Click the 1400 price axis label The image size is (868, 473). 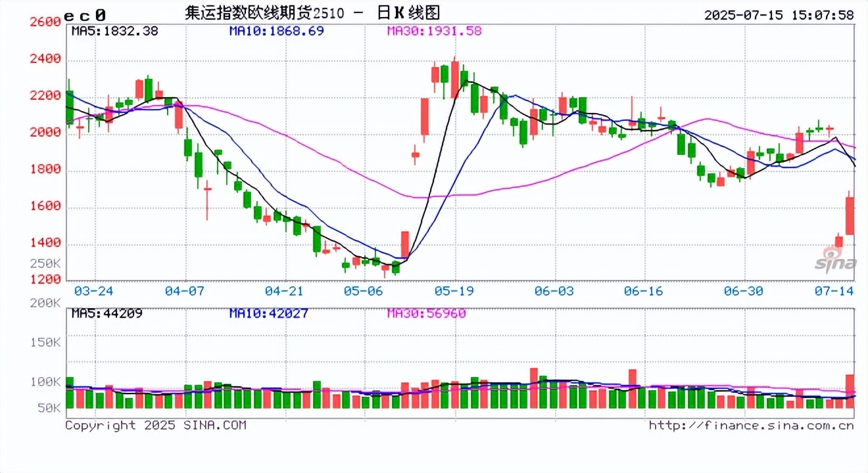(x=45, y=243)
